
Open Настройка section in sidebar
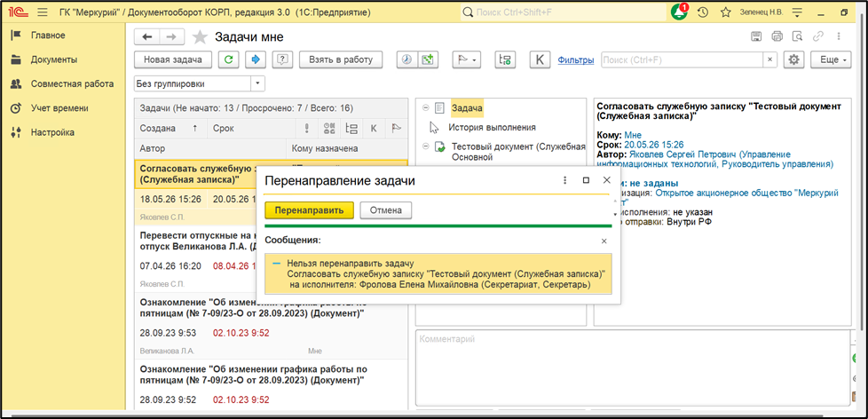pyautogui.click(x=52, y=133)
